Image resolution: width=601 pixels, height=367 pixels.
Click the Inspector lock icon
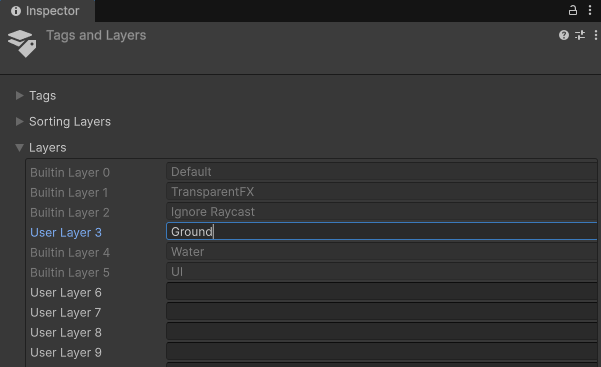point(573,10)
